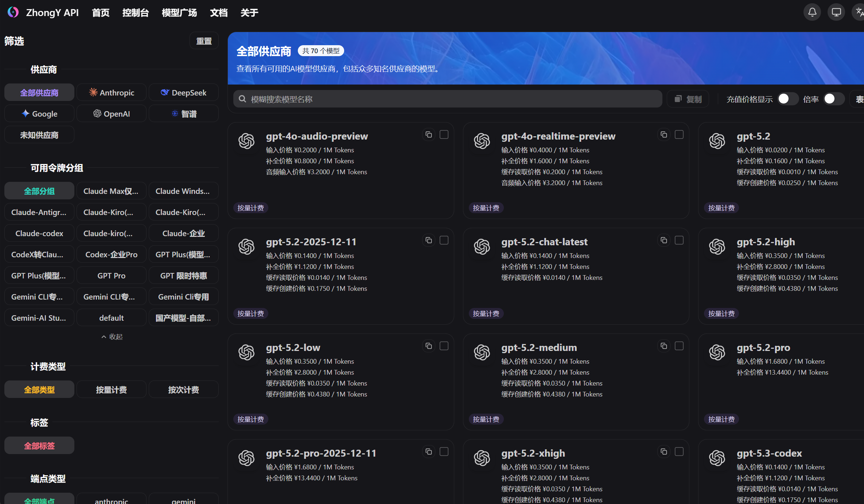Click OpenAI logo on gpt-5.2 card
The width and height of the screenshot is (864, 504).
pyautogui.click(x=717, y=141)
